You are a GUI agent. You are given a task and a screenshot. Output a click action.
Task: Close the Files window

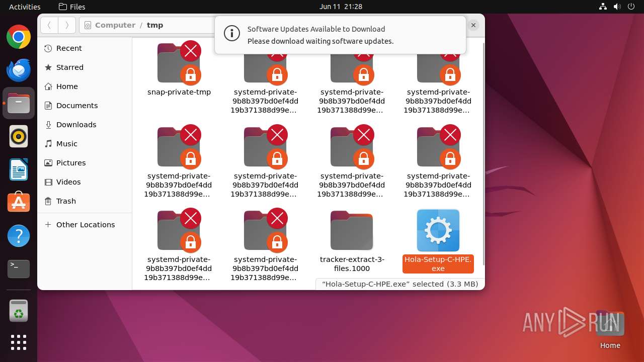pyautogui.click(x=473, y=25)
